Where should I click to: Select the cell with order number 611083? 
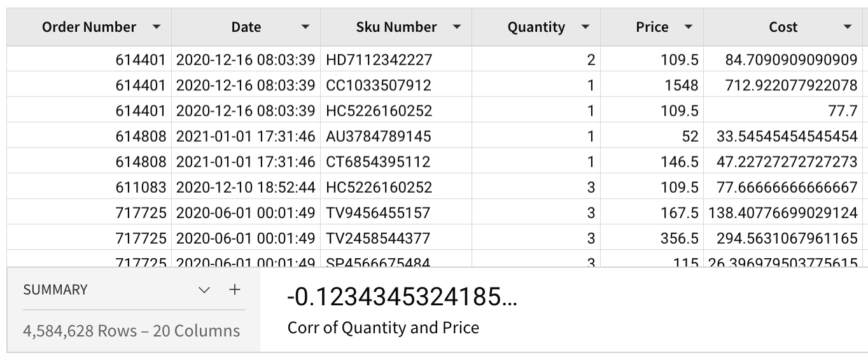(141, 188)
